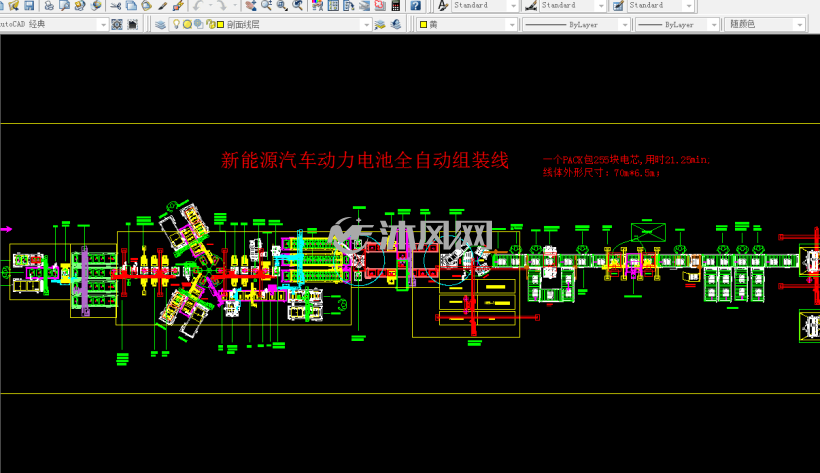
Task: Open the lineweight ByLayer dropdown
Action: (x=714, y=25)
